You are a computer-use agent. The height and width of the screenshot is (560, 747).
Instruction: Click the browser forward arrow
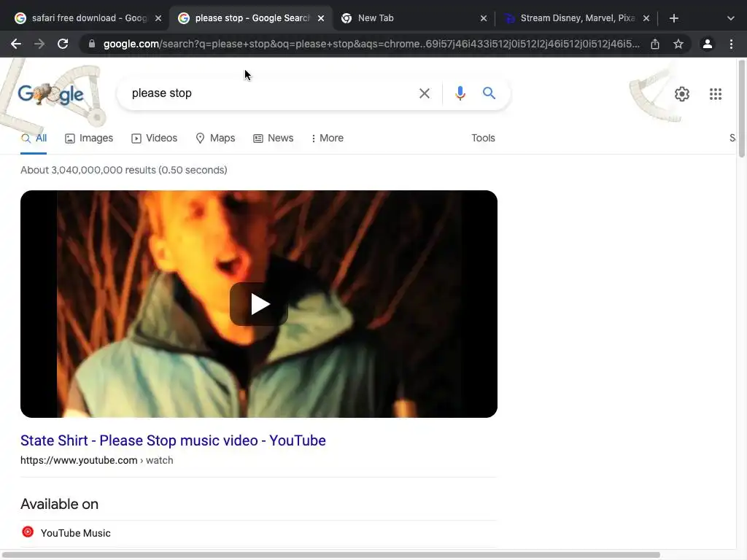pos(39,44)
